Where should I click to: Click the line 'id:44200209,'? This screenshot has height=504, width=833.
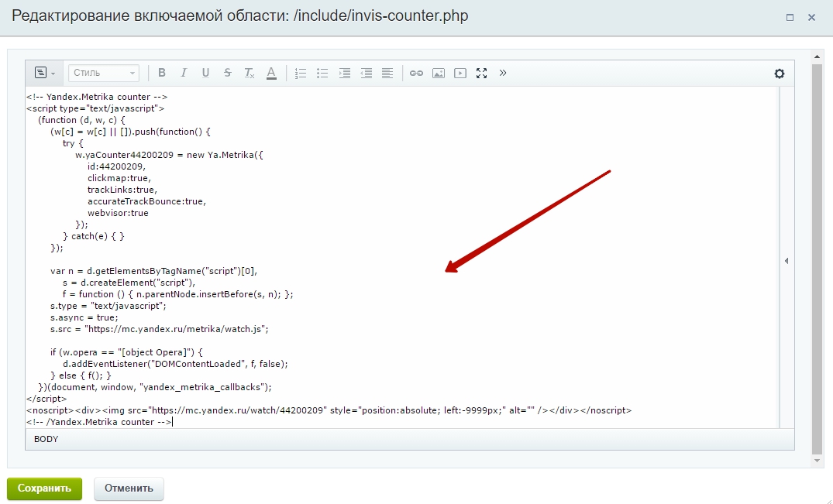click(x=116, y=166)
